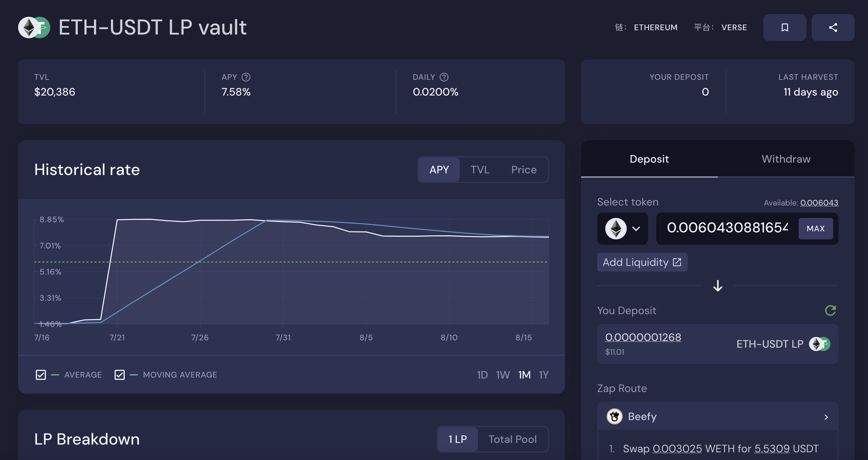Switch LP Breakdown to Total Pool
Screen dimensions: 868x460
pyautogui.click(x=512, y=439)
